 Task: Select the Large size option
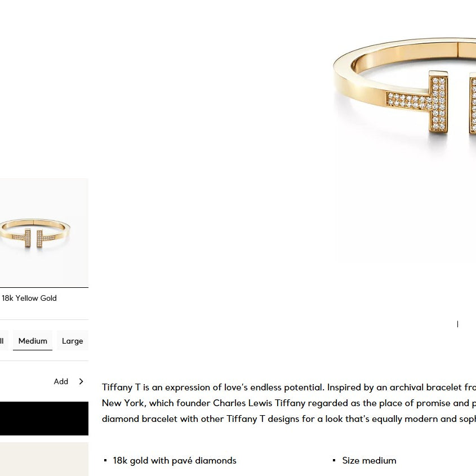(72, 340)
